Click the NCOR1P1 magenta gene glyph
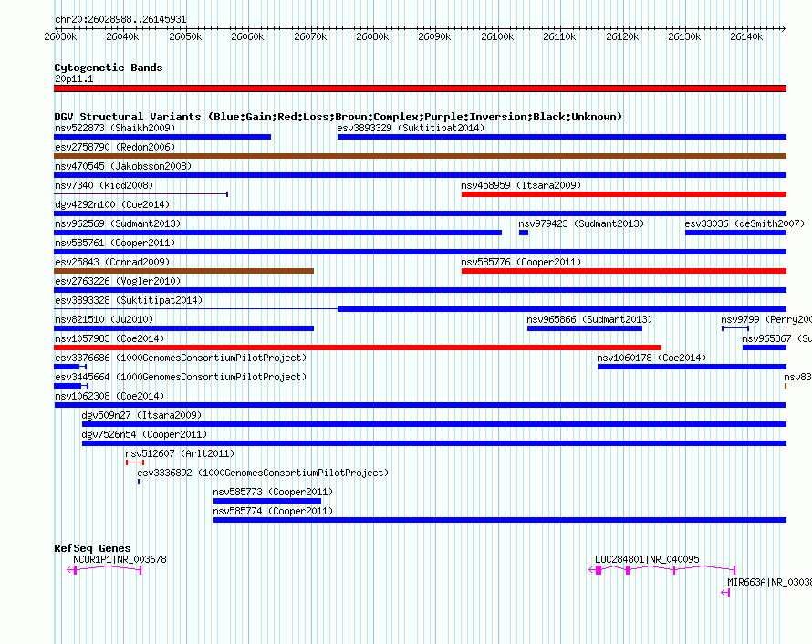 click(104, 570)
